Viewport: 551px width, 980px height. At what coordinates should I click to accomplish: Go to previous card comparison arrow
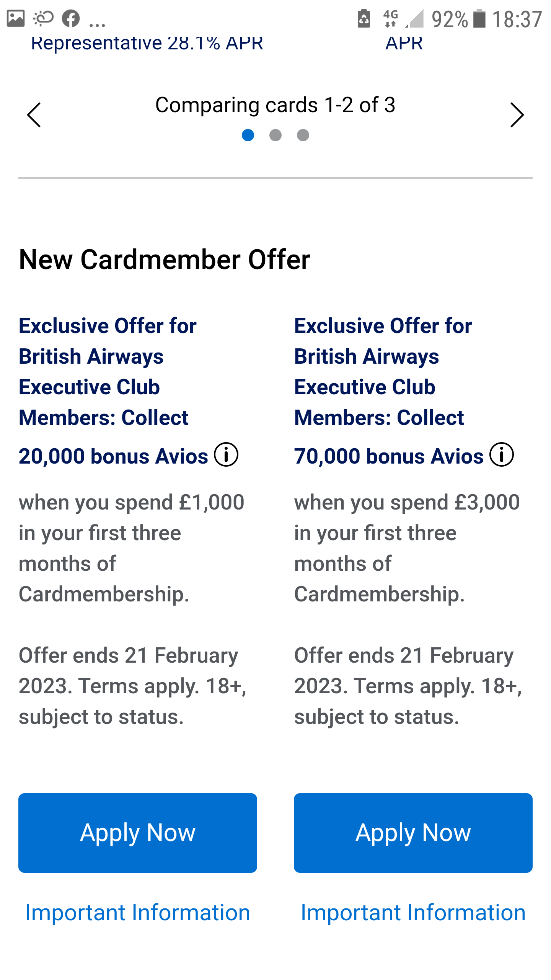(34, 115)
